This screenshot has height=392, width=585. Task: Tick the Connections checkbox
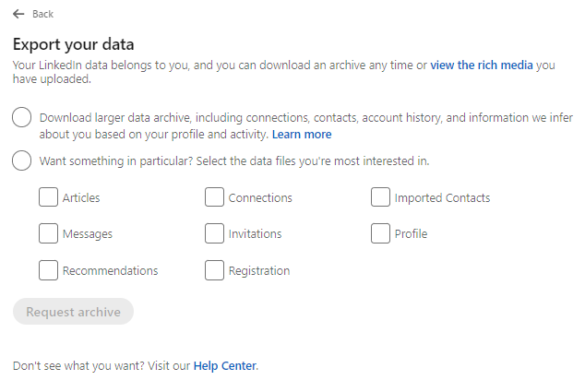tap(214, 197)
